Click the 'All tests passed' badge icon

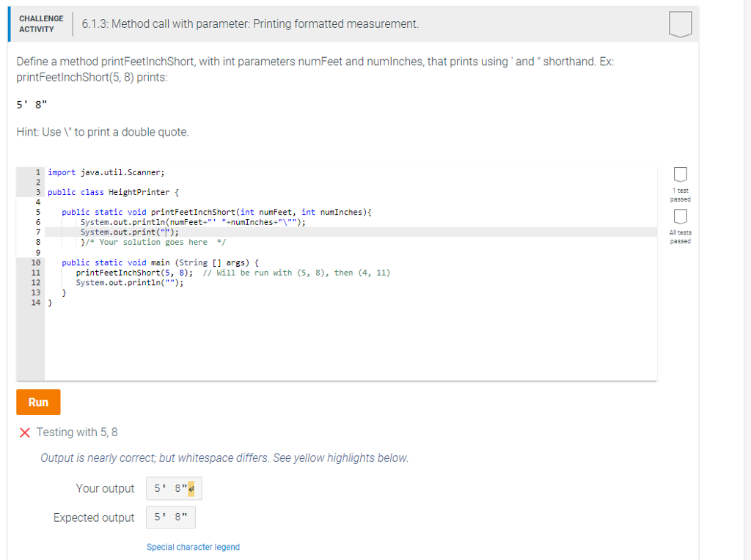coord(680,215)
